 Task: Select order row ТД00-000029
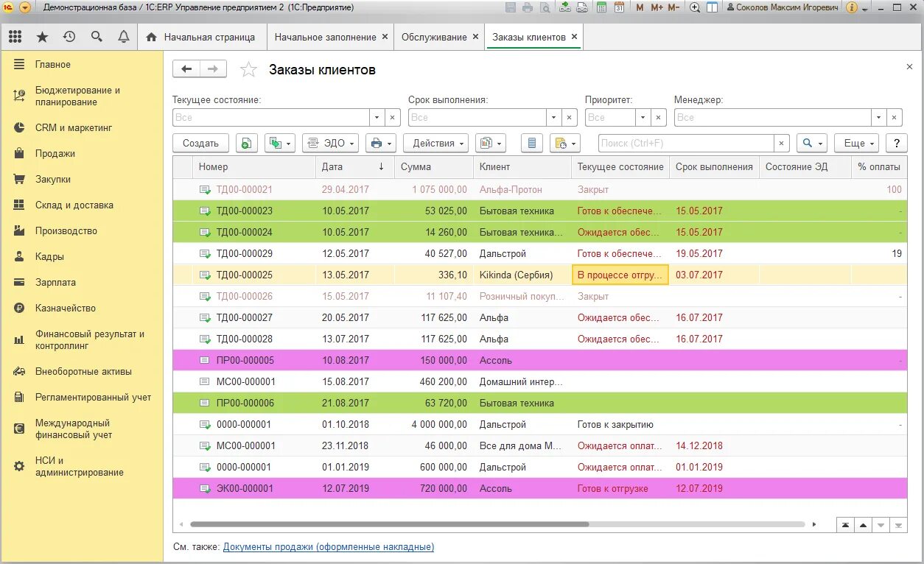tap(540, 253)
